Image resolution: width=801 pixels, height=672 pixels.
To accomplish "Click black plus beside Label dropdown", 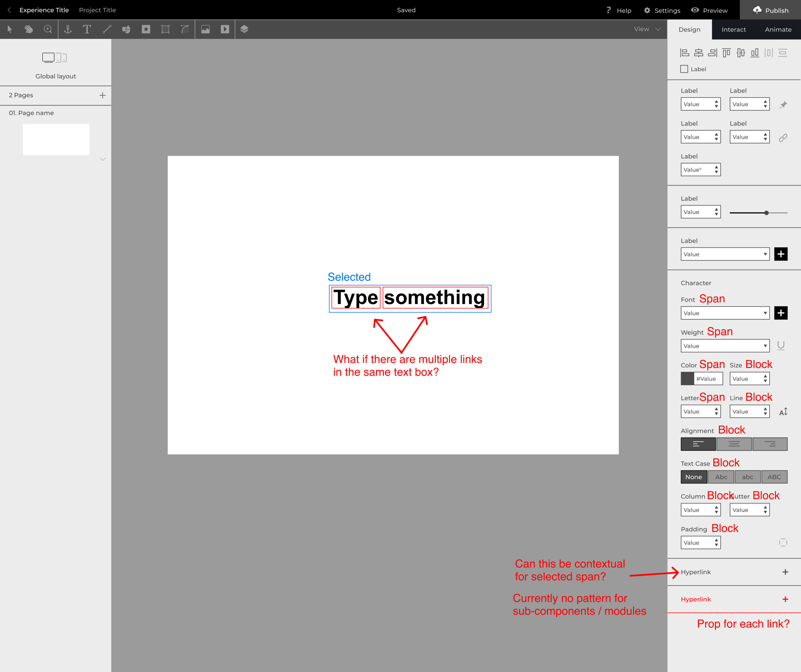I will [781, 254].
